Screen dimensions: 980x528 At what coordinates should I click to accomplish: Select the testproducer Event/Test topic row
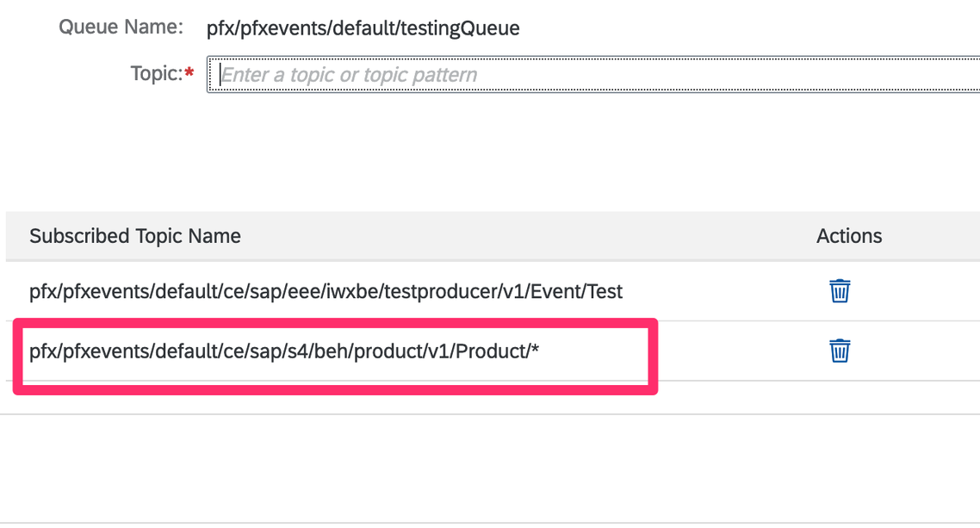[326, 291]
